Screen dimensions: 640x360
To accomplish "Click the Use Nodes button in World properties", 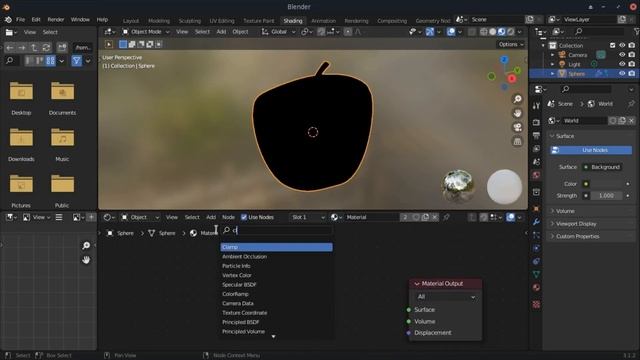I will (x=591, y=150).
